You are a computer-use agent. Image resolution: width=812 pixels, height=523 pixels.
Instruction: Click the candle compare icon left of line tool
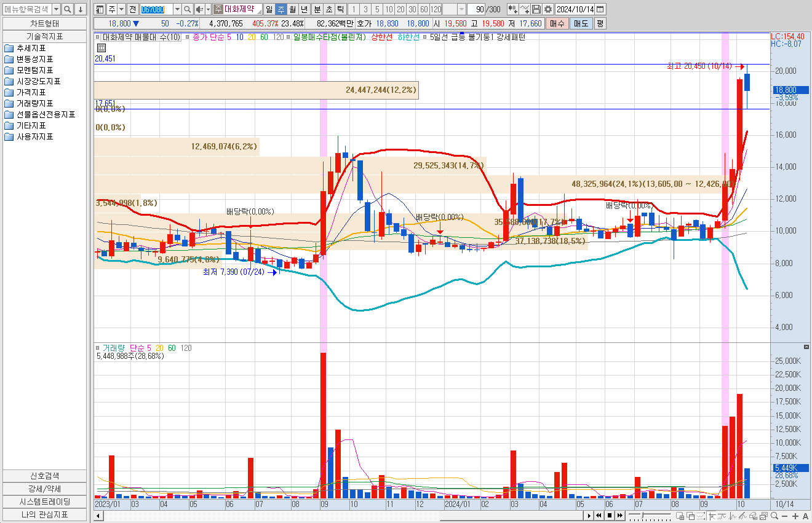point(512,9)
